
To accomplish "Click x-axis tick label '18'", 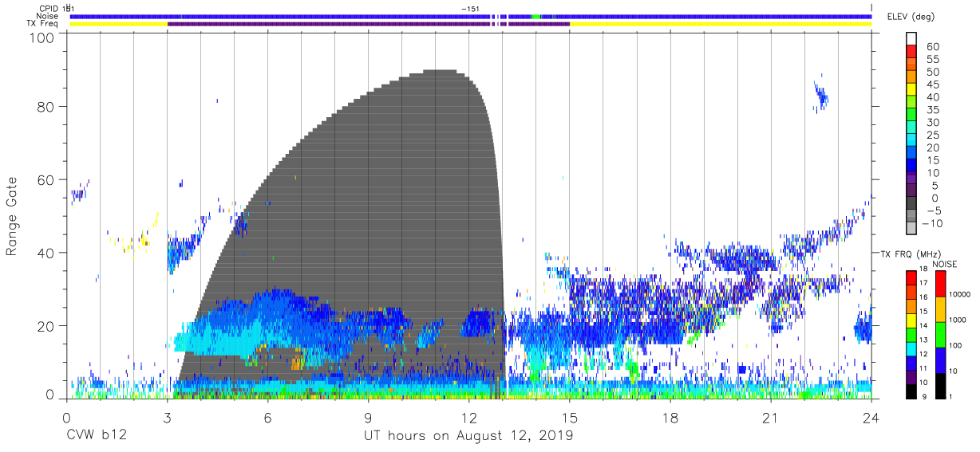I will 670,418.
